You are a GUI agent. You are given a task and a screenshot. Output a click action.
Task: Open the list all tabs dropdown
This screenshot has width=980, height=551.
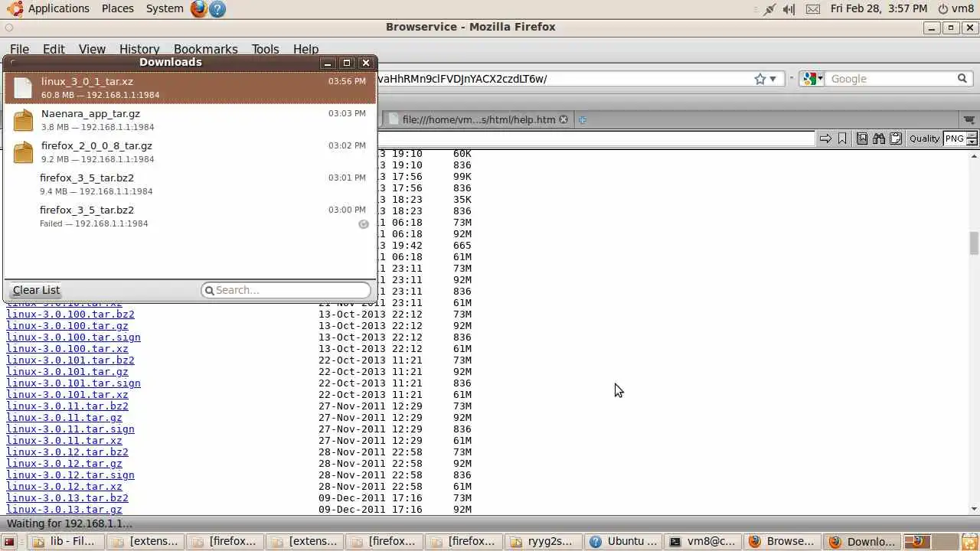(969, 119)
